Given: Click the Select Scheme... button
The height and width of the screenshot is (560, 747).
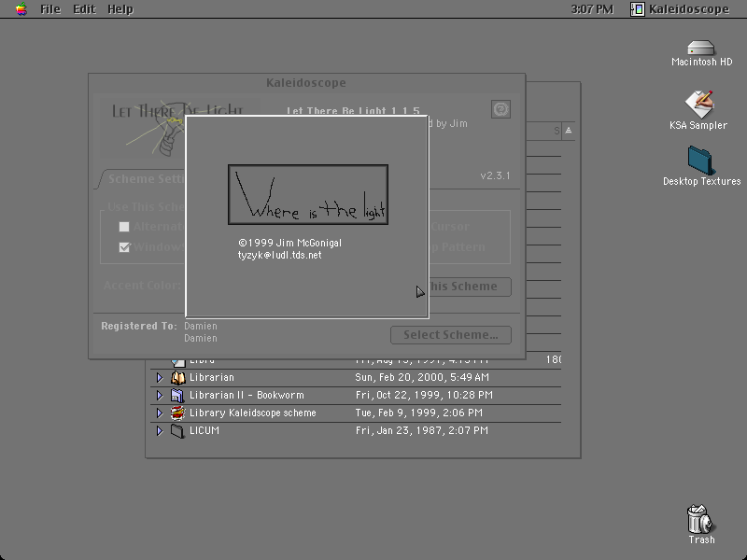Looking at the screenshot, I should tap(451, 335).
